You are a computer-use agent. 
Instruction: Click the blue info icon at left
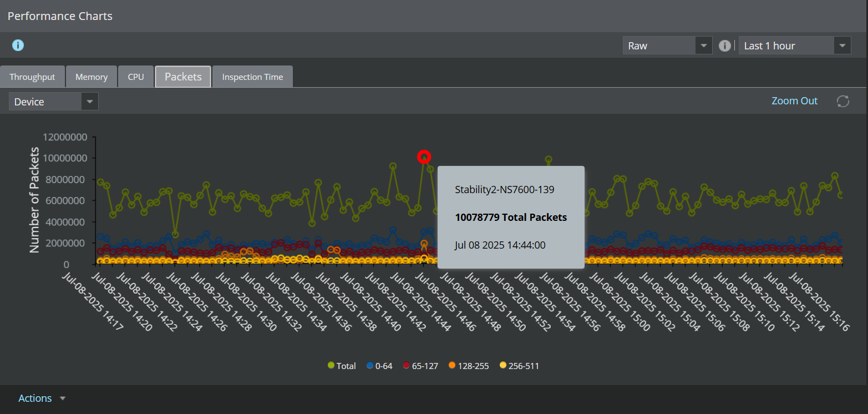(x=18, y=46)
